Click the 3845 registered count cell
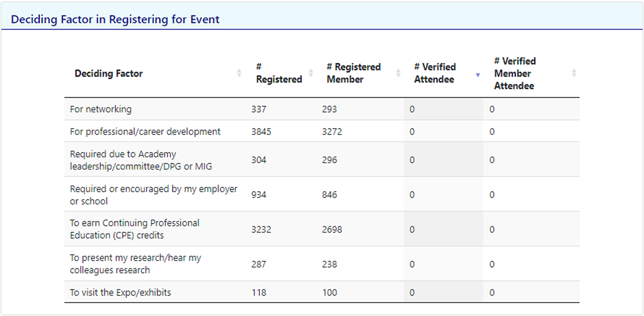The width and height of the screenshot is (644, 316). [261, 131]
